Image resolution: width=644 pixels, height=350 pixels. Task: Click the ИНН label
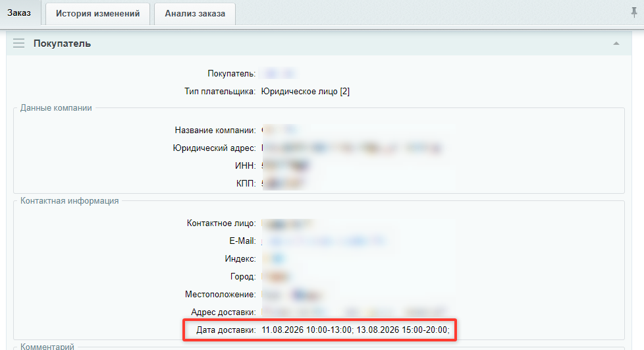pyautogui.click(x=245, y=165)
